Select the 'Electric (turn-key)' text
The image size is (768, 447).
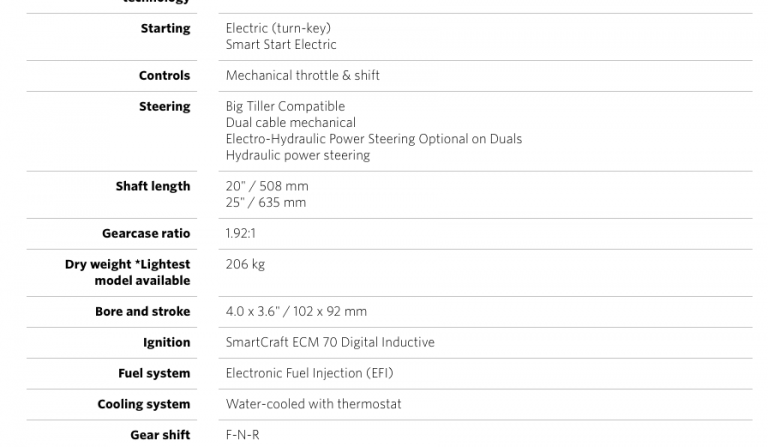pos(278,28)
